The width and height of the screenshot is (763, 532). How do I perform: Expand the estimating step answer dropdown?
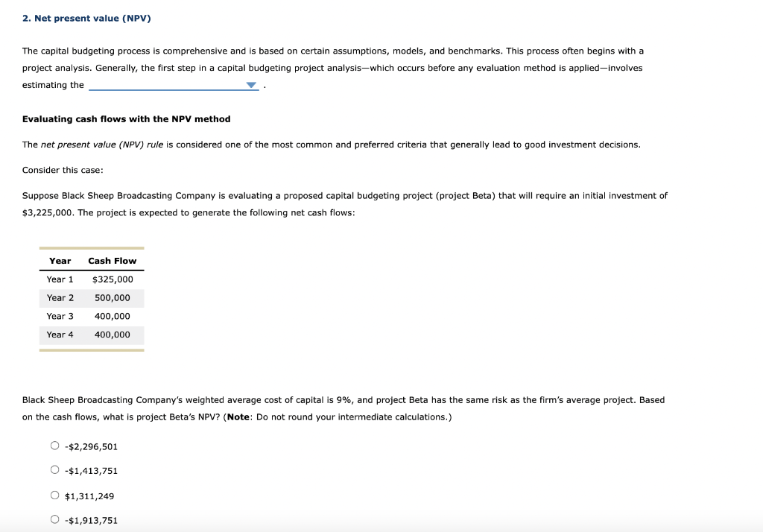click(250, 85)
